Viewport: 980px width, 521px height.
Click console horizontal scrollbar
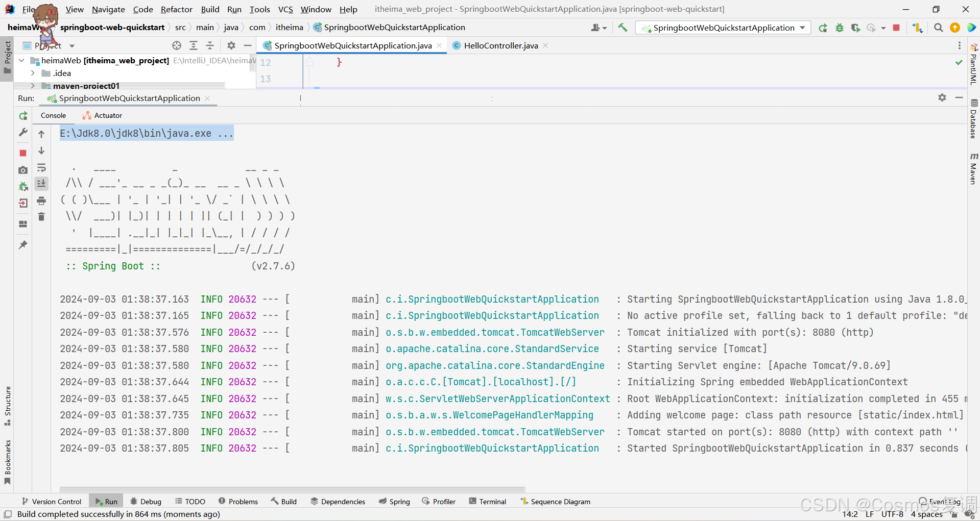point(292,489)
